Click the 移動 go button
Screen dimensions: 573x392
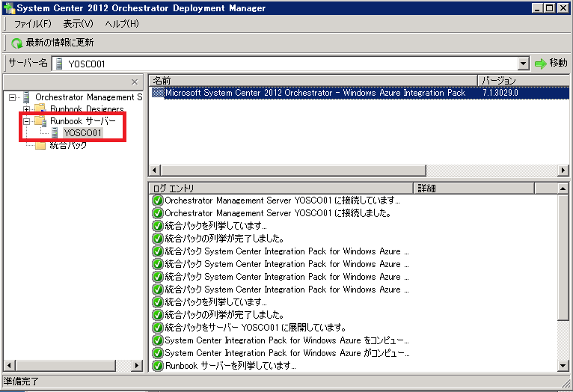(551, 63)
